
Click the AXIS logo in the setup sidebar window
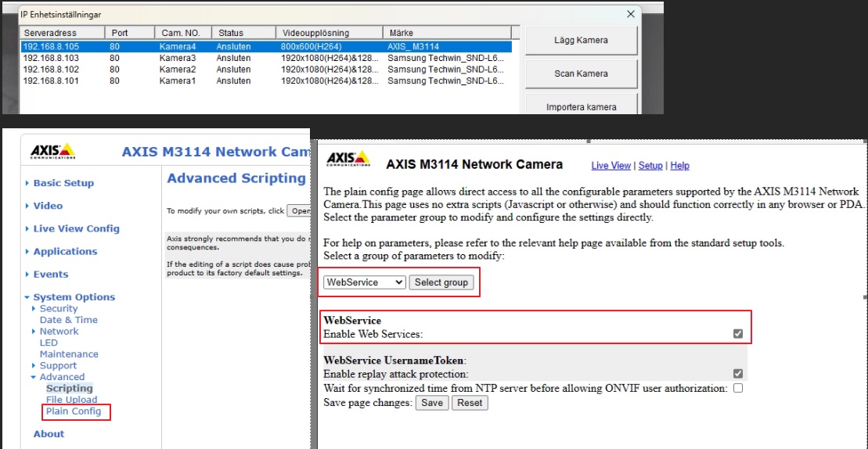[52, 151]
